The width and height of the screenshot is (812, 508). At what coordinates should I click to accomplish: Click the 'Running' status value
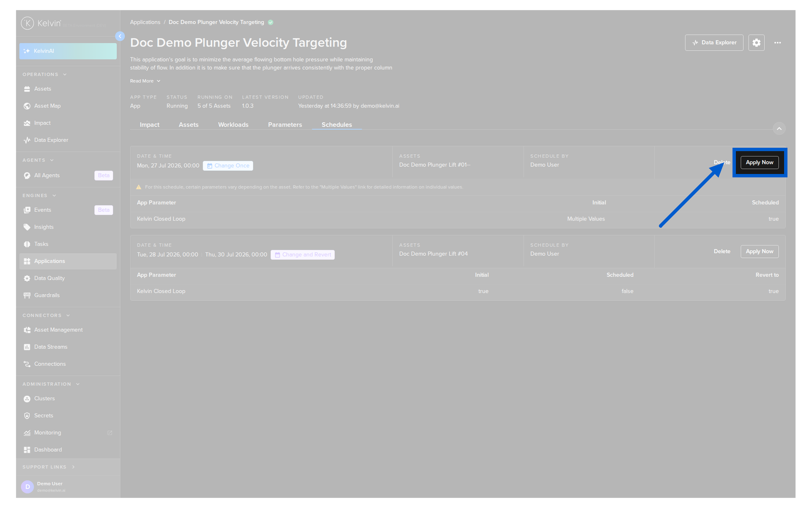pyautogui.click(x=177, y=106)
